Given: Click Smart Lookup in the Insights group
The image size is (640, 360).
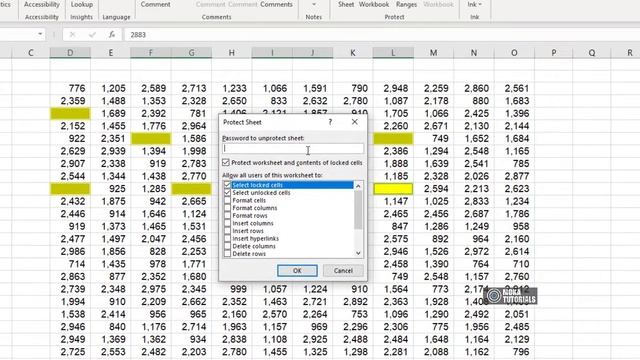Looking at the screenshot, I should point(82,4).
